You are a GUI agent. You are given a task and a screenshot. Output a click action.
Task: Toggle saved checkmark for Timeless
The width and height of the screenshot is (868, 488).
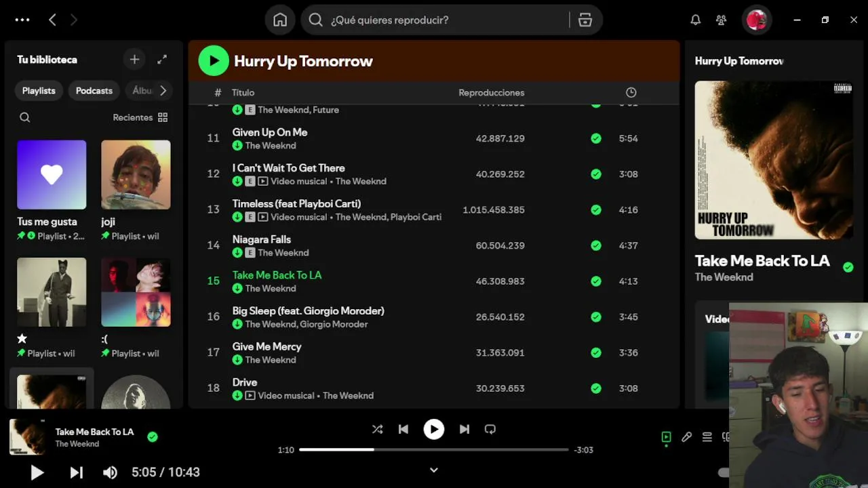[x=595, y=210]
